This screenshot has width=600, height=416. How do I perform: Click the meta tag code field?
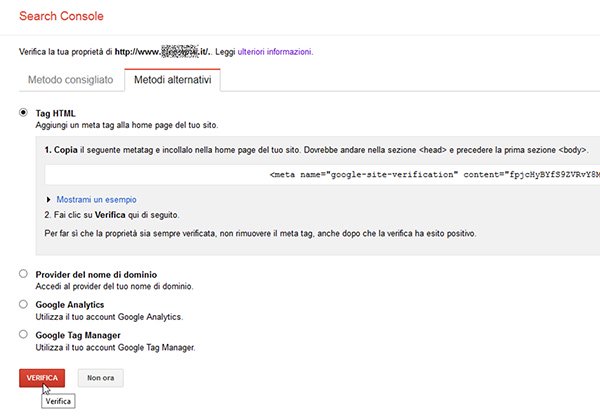coord(322,175)
